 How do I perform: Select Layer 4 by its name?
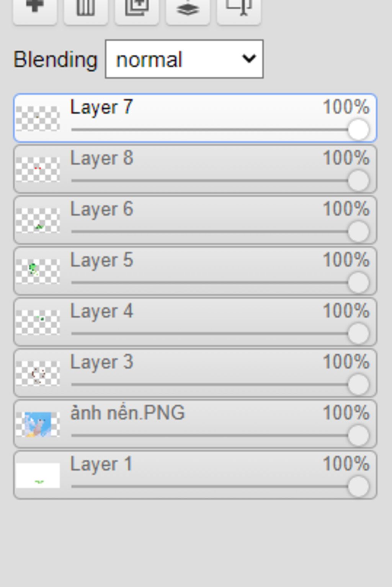pos(101,311)
